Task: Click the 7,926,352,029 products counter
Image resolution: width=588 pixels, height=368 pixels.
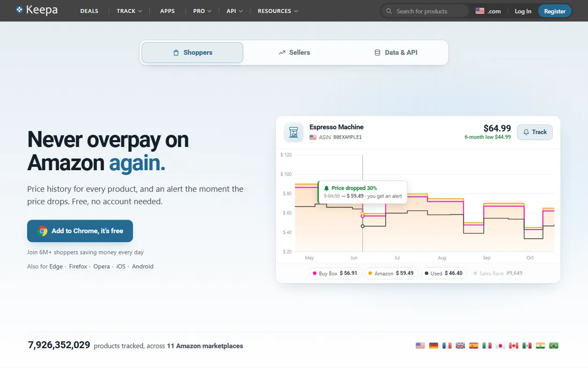Action: pos(59,345)
